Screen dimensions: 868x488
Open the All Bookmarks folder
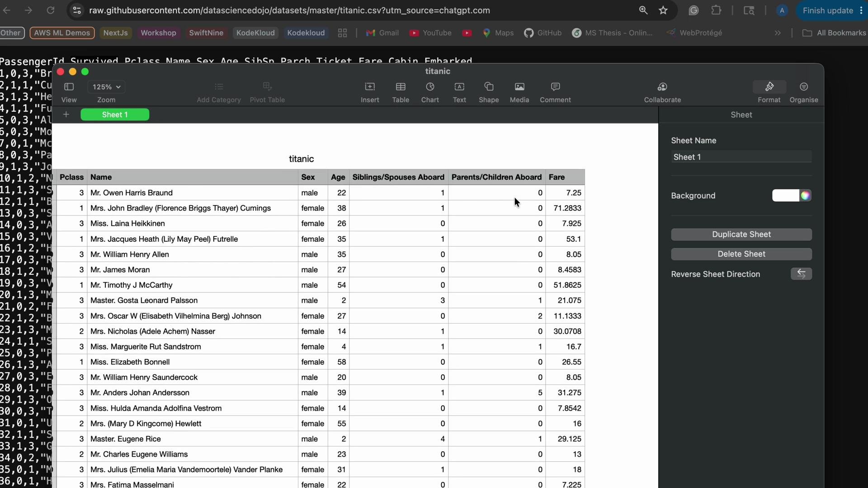(x=834, y=33)
